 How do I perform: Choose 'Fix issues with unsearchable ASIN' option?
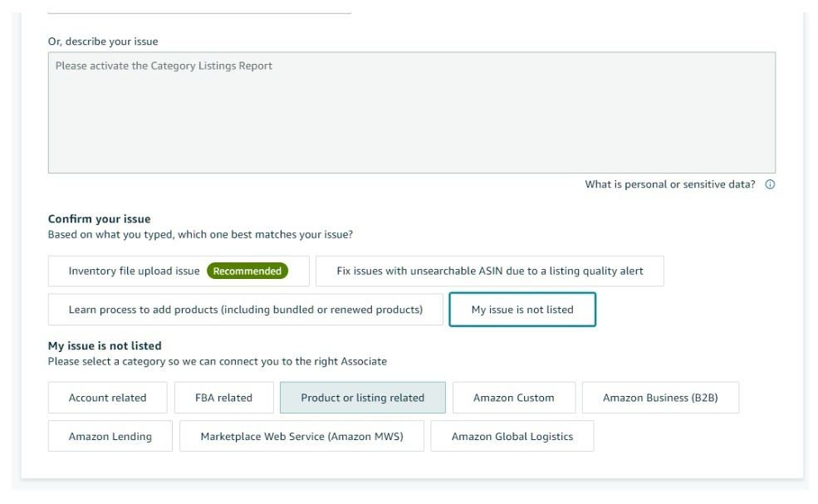click(x=489, y=271)
